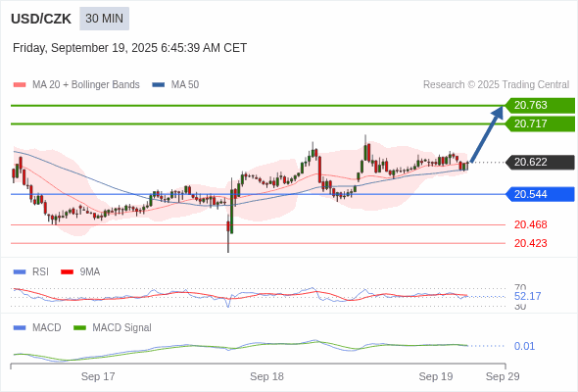Click the Sep 17 axis label
This screenshot has height=392, width=578.
[98, 376]
